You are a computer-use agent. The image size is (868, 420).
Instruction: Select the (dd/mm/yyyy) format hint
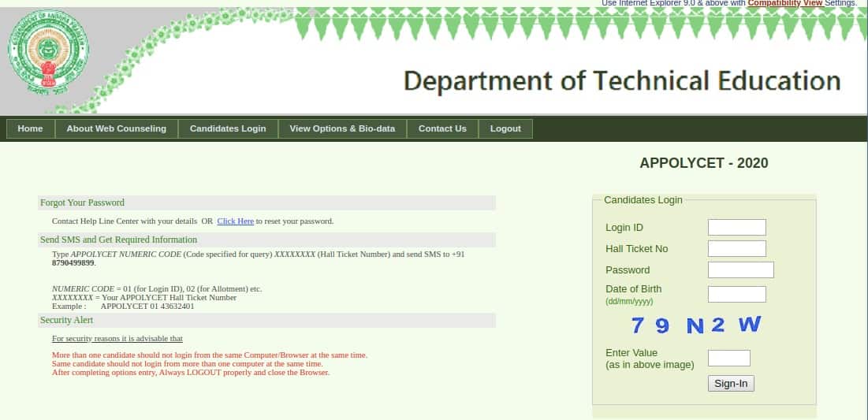[x=629, y=302]
